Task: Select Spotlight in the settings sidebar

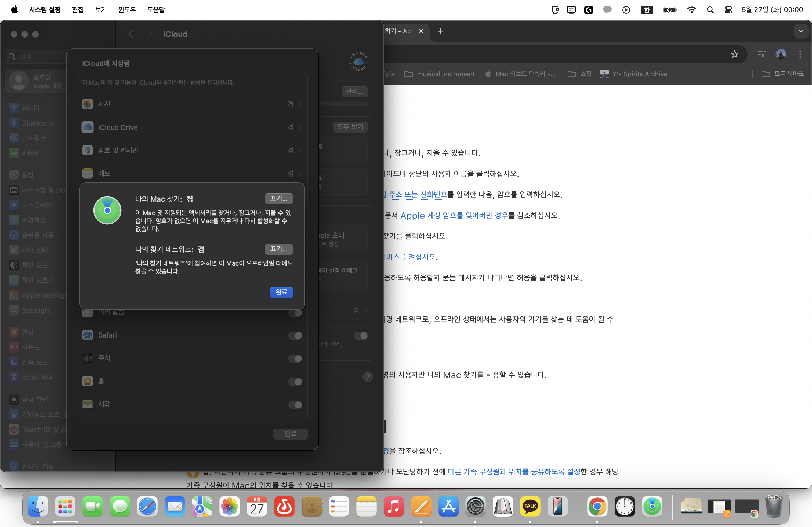Action: tap(37, 310)
